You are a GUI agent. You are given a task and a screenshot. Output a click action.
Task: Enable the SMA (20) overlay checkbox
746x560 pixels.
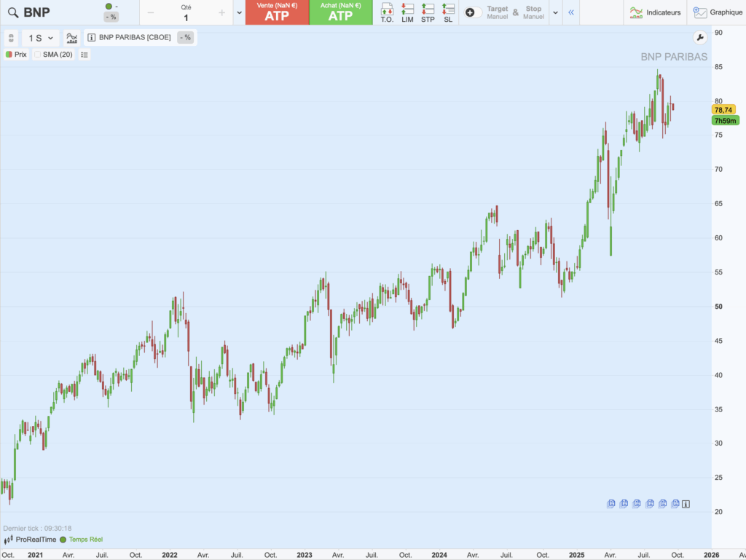(38, 55)
